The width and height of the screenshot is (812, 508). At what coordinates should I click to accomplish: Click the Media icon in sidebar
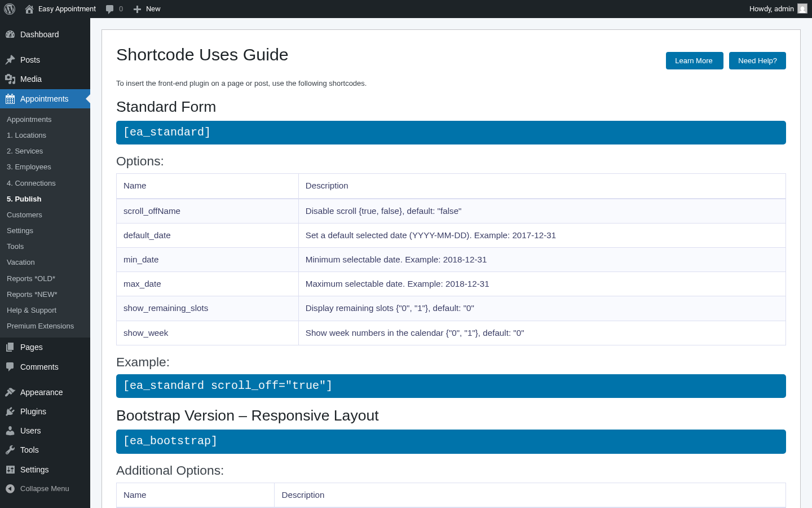click(10, 79)
